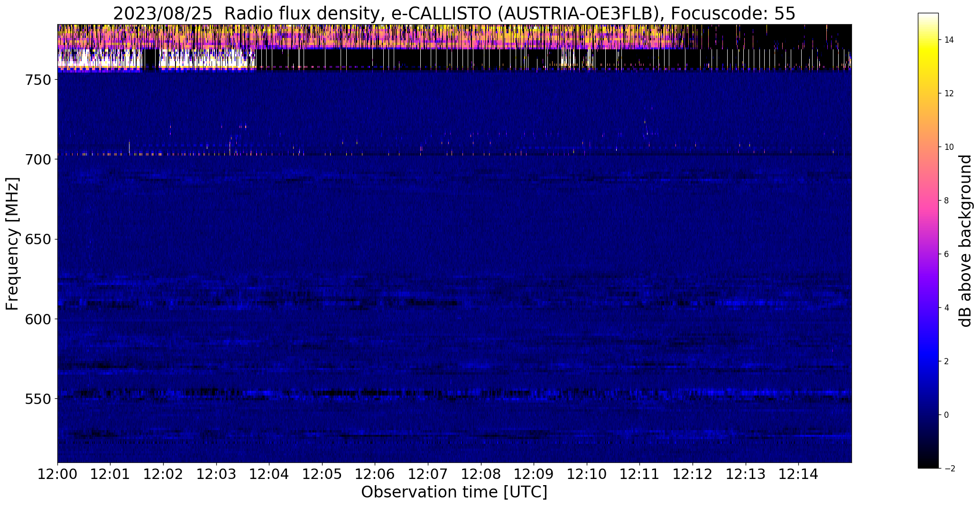This screenshot has height=506, width=980.
Task: Click the 12:04 time tick label
Action: [269, 474]
